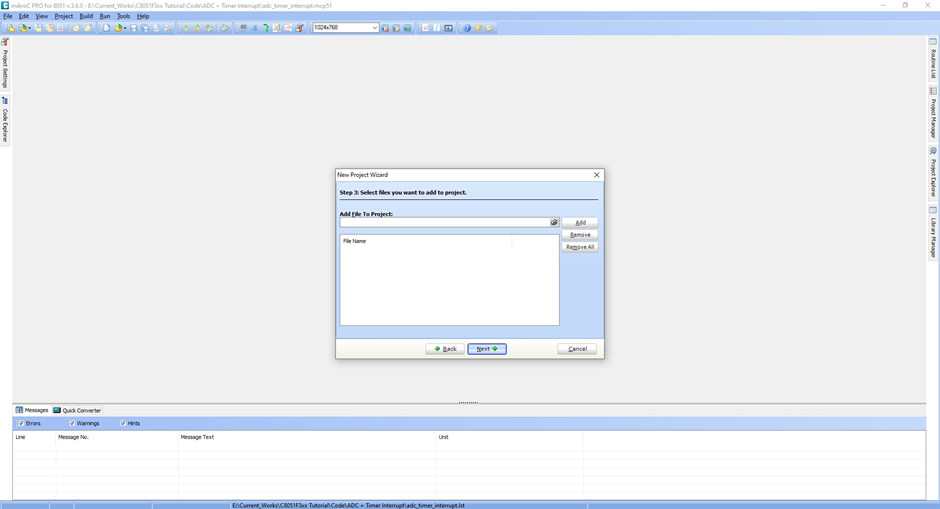This screenshot has width=940, height=509.
Task: Toggle the Hints checkbox
Action: pyautogui.click(x=123, y=423)
